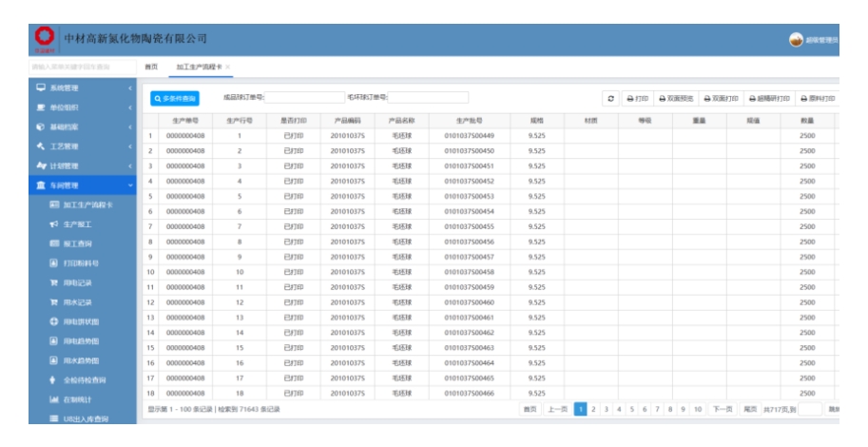Select batch cell 0101037S00449
The image size is (868, 447).
pos(470,136)
